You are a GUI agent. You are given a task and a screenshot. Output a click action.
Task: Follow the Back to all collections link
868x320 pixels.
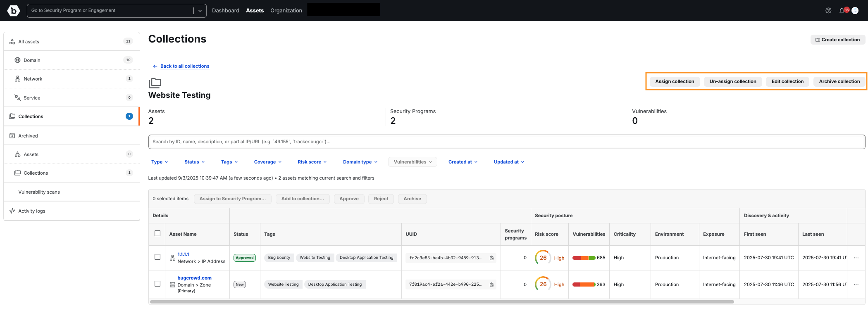[x=185, y=66]
